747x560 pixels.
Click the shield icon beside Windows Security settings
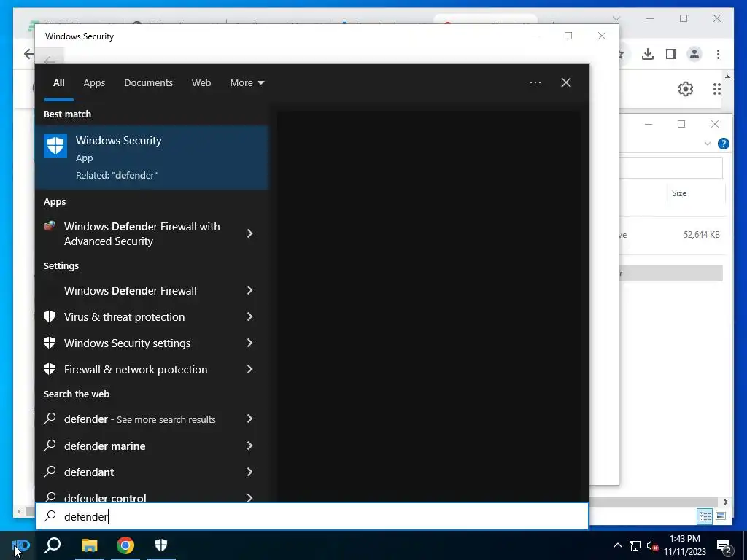point(50,343)
